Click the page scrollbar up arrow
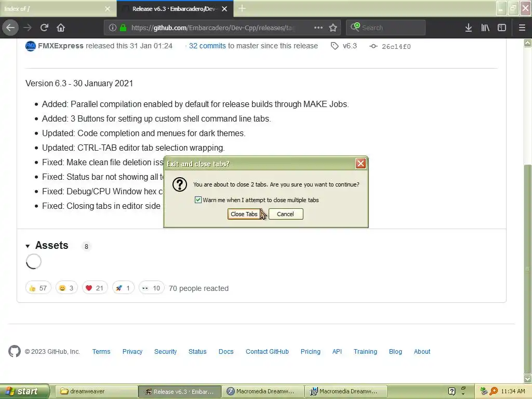The height and width of the screenshot is (399, 532). pos(528,43)
